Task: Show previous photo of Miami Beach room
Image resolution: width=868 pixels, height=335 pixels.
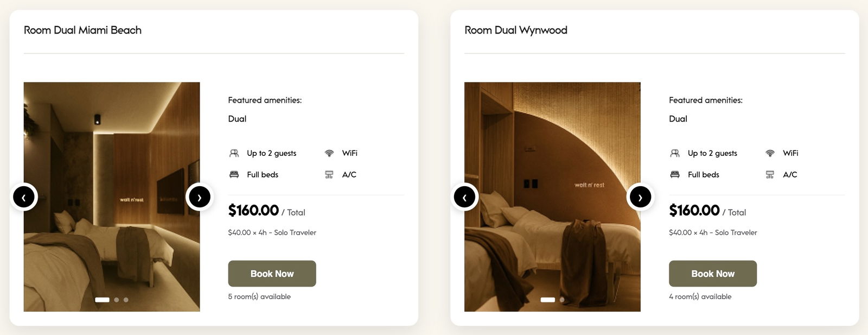Action: (x=24, y=197)
